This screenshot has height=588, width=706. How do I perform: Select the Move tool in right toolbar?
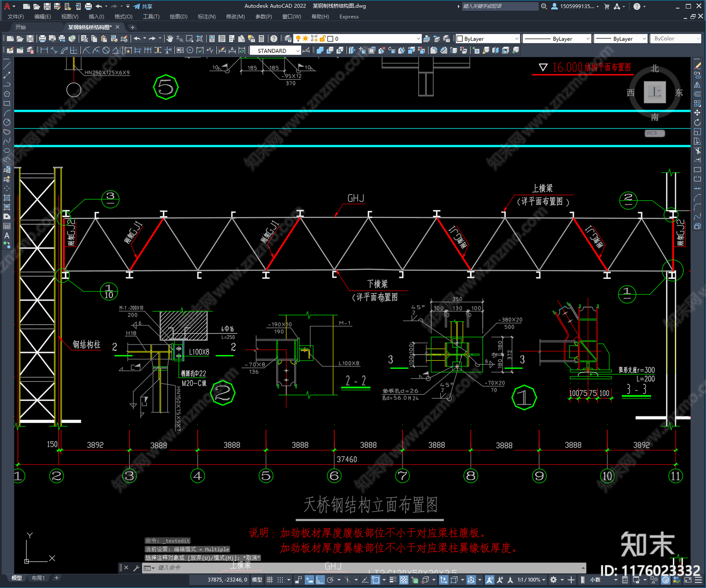tap(697, 113)
